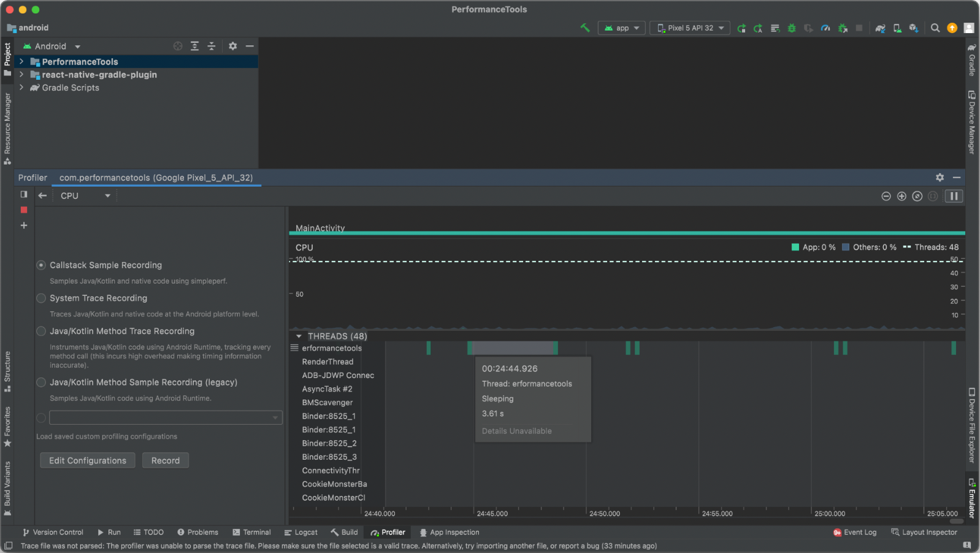Image resolution: width=980 pixels, height=553 pixels.
Task: Open the custom profiling configuration combo box
Action: 166,418
